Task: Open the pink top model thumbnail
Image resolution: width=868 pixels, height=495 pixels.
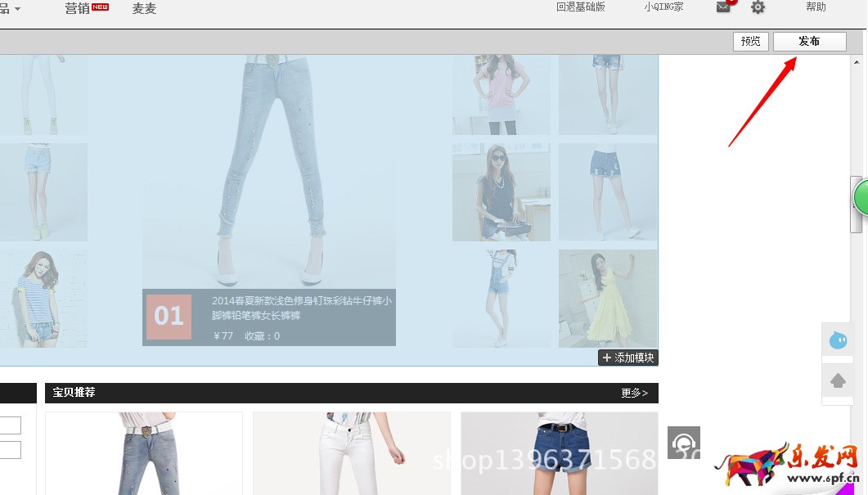Action: coord(501,95)
